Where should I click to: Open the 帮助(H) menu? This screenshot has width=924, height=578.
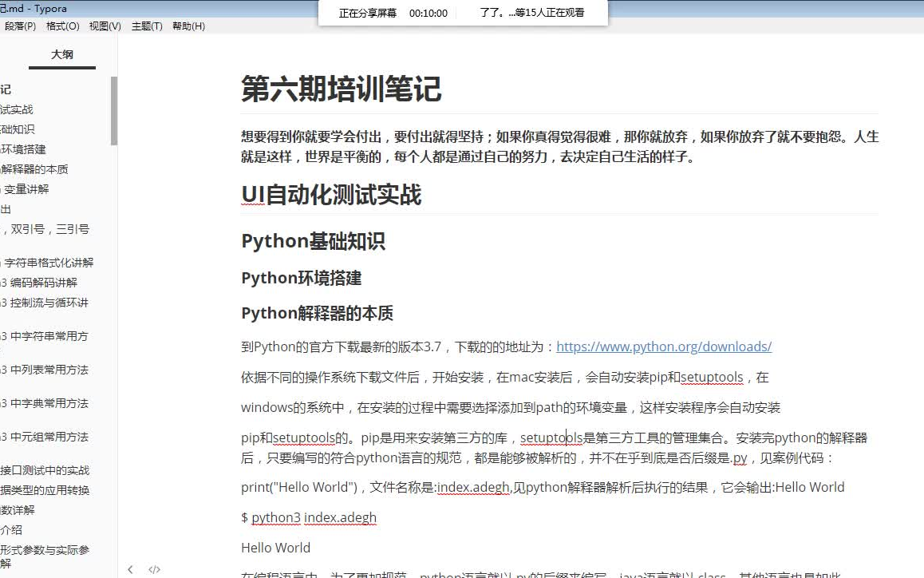tap(189, 26)
